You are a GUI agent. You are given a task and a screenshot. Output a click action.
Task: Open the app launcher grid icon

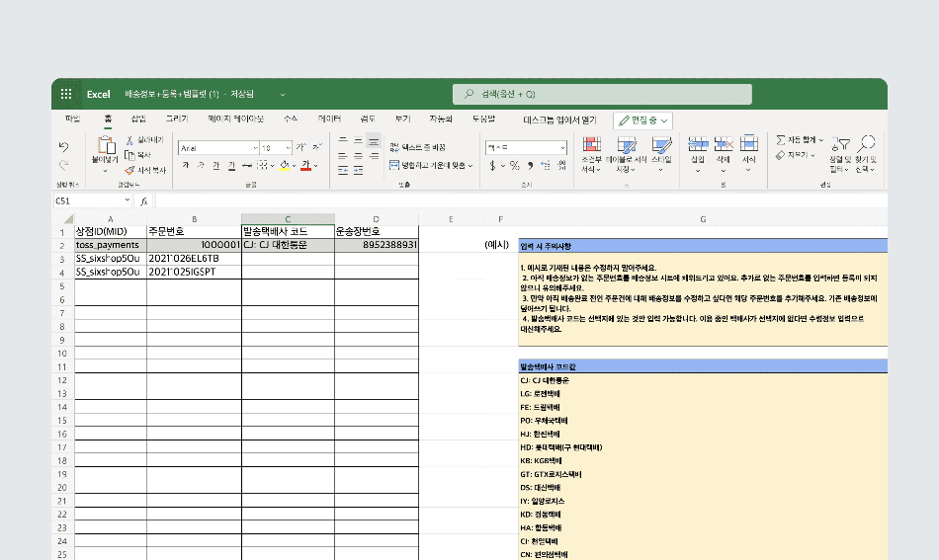pos(66,94)
